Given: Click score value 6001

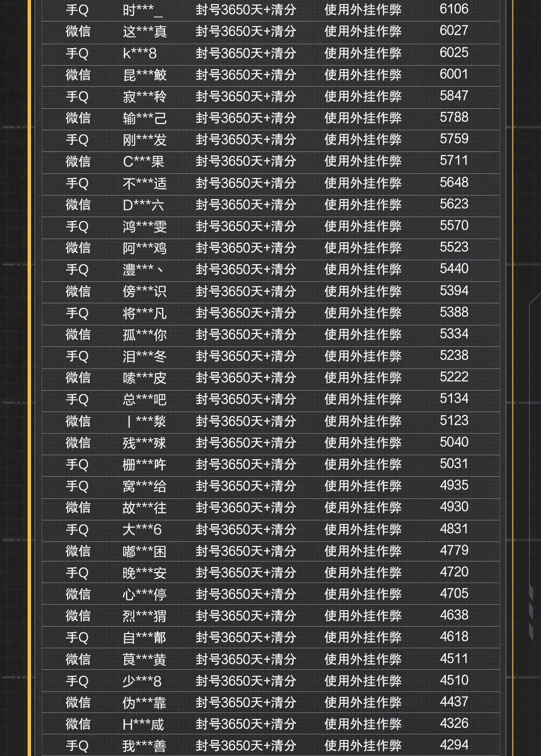Looking at the screenshot, I should 454,74.
